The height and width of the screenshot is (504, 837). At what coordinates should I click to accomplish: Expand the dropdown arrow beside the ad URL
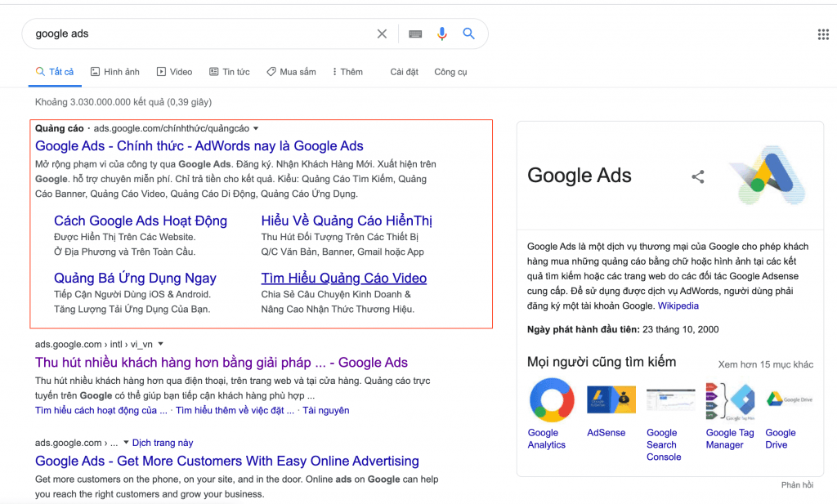tap(256, 128)
